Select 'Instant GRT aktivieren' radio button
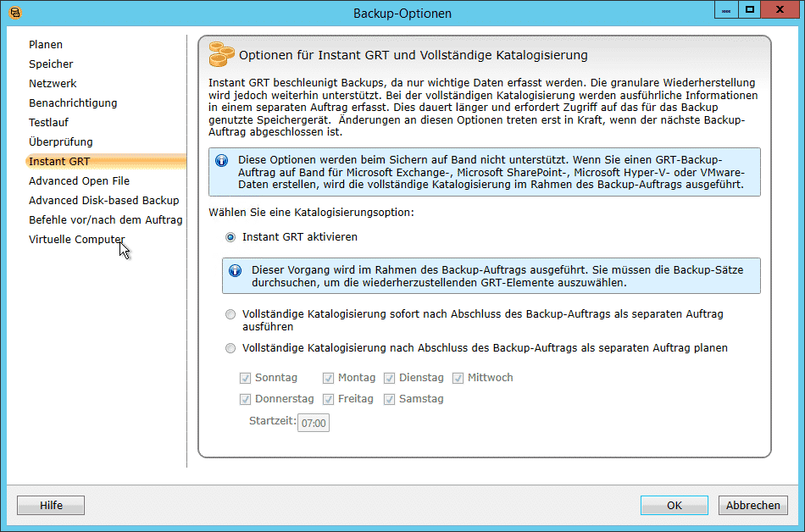Viewport: 805px width, 532px height. coord(230,237)
